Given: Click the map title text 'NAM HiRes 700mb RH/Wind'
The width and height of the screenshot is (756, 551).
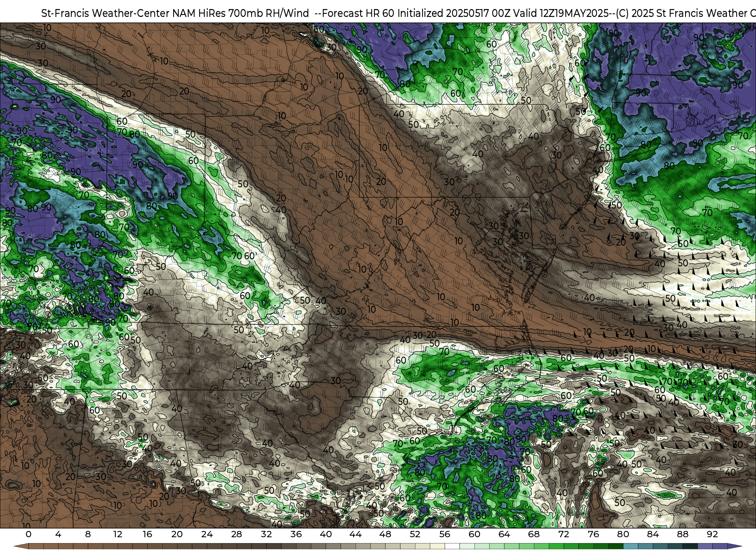Looking at the screenshot, I should point(241,13).
